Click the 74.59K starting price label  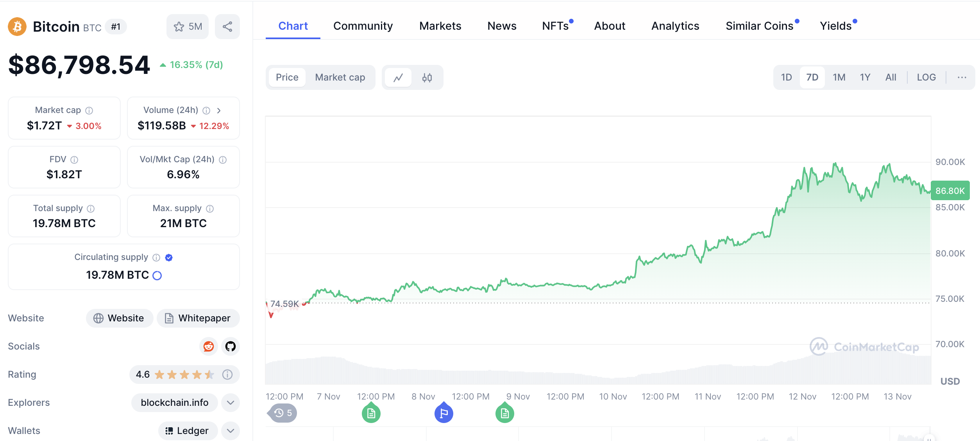(x=284, y=304)
